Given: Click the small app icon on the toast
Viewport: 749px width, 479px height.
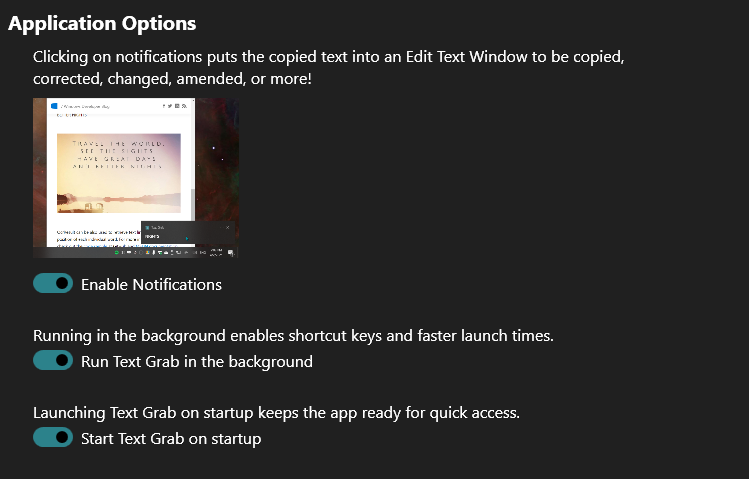Looking at the screenshot, I should [147, 228].
